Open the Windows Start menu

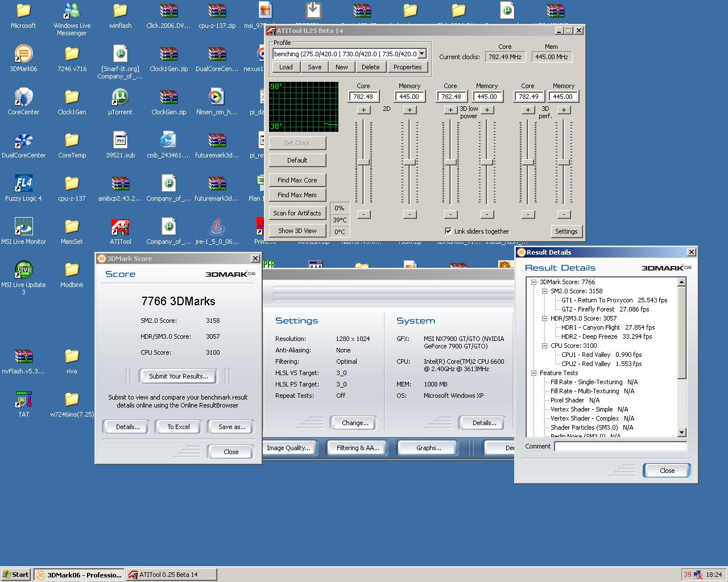(x=15, y=575)
